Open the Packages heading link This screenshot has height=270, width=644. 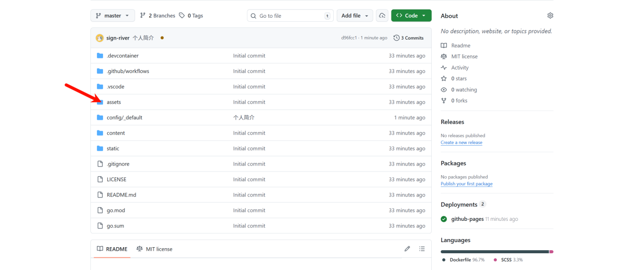point(454,163)
